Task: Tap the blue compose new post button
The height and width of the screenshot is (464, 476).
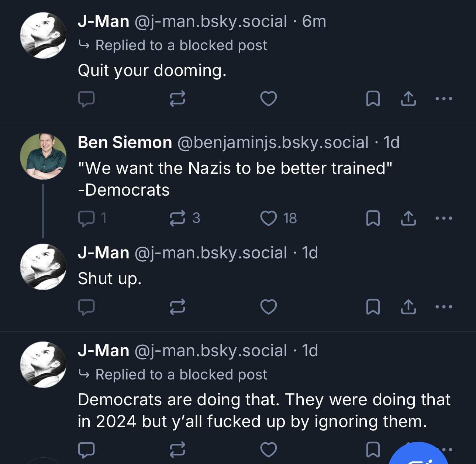Action: (x=420, y=456)
